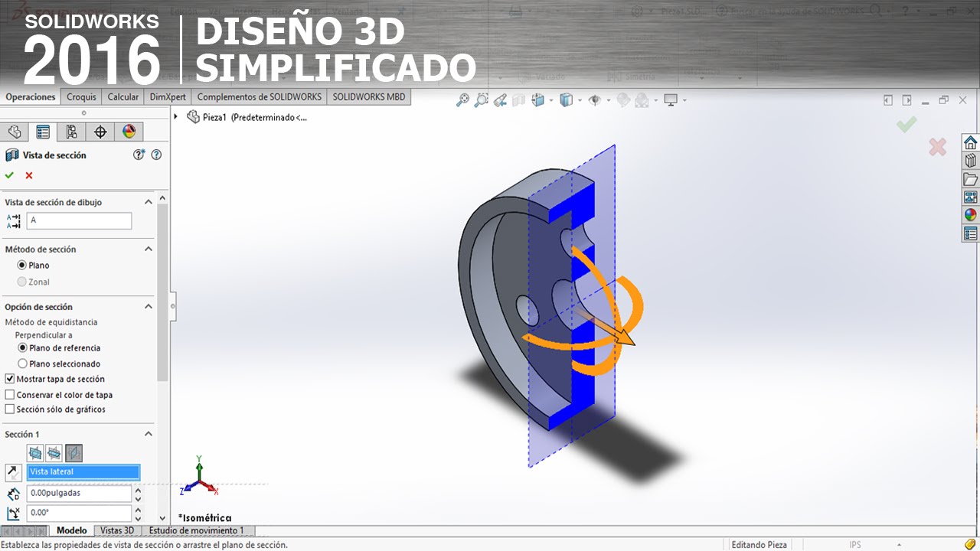Collapse Sección 1 group
Viewport: 980px width, 551px height.
click(x=149, y=434)
